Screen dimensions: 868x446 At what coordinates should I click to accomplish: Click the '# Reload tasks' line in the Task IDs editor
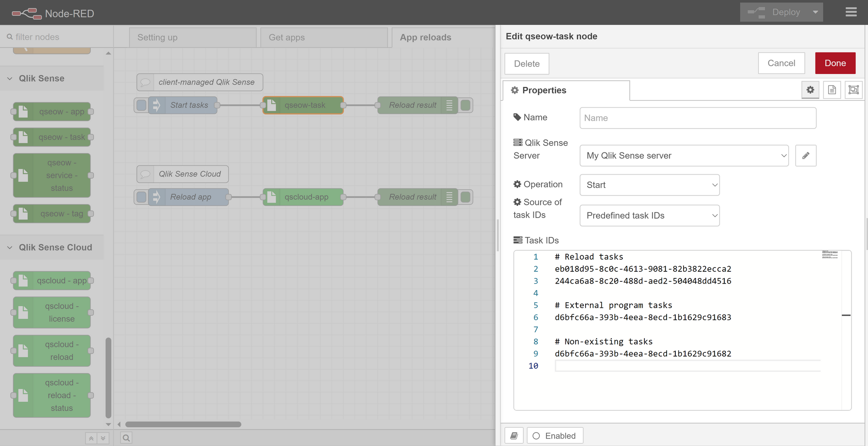589,257
